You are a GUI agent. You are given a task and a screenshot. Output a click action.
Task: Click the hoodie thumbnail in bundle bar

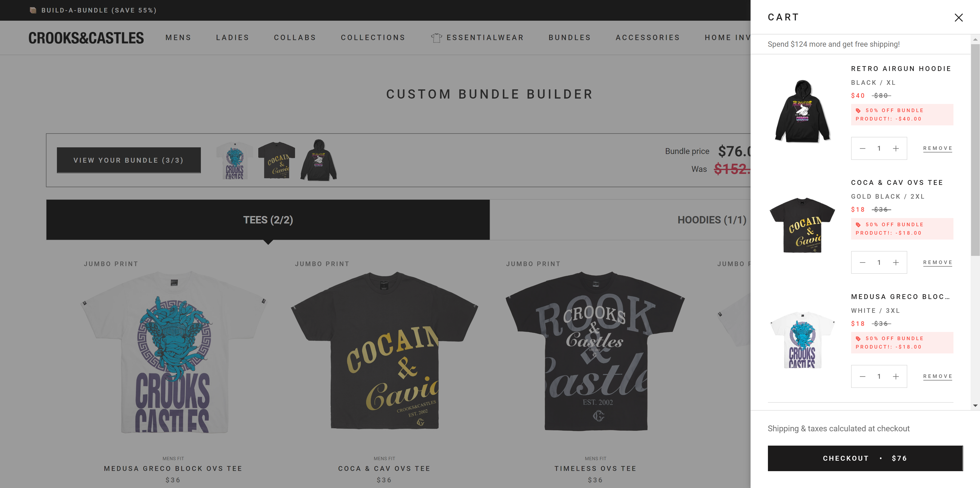(x=318, y=160)
